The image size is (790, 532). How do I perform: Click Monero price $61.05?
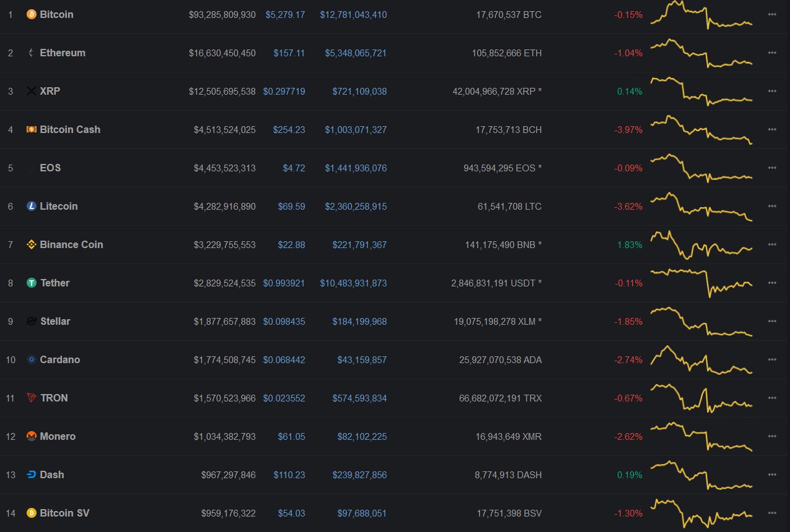point(292,436)
